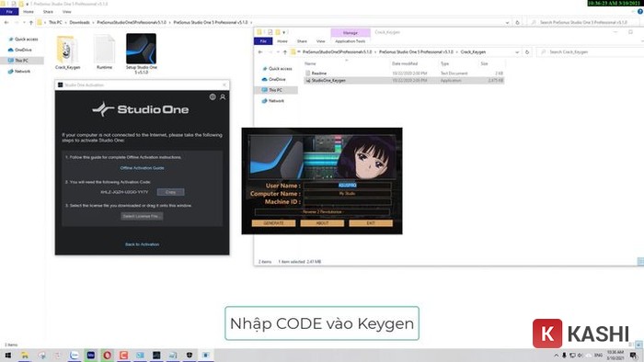Open Quick Access Toolbar dropdown in Crack_Keygen window
The width and height of the screenshot is (644, 362).
(284, 32)
